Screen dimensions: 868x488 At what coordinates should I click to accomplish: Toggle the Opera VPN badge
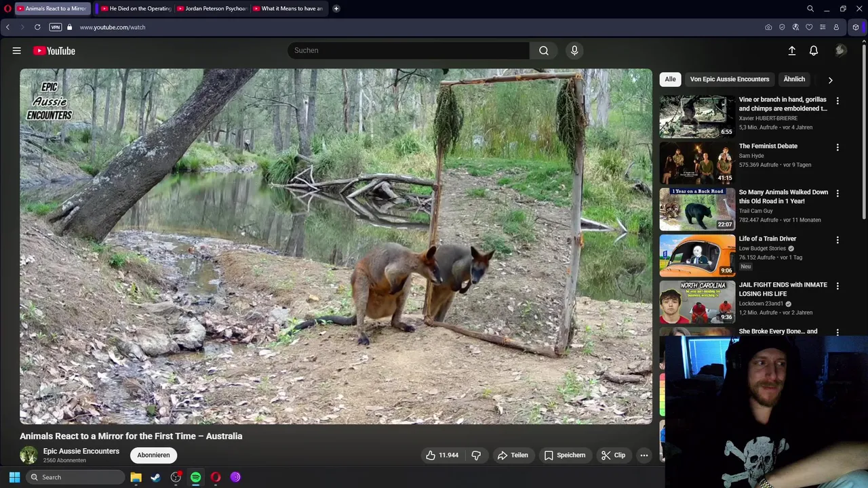pyautogui.click(x=56, y=27)
